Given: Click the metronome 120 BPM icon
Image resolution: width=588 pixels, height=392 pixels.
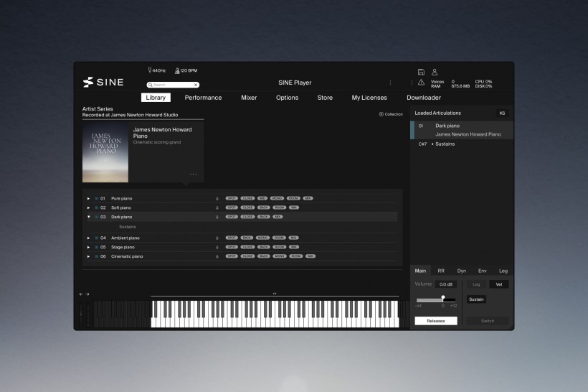Looking at the screenshot, I should (x=177, y=70).
